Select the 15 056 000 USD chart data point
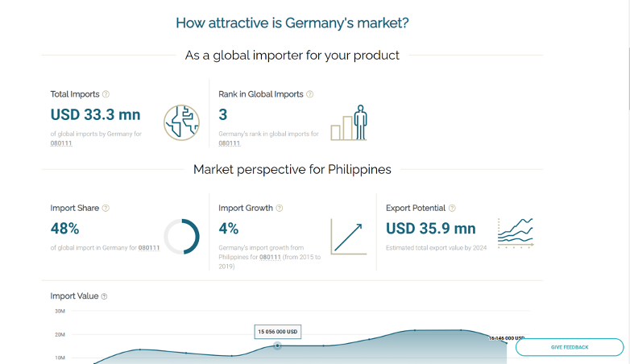630x364 pixels. 278,345
